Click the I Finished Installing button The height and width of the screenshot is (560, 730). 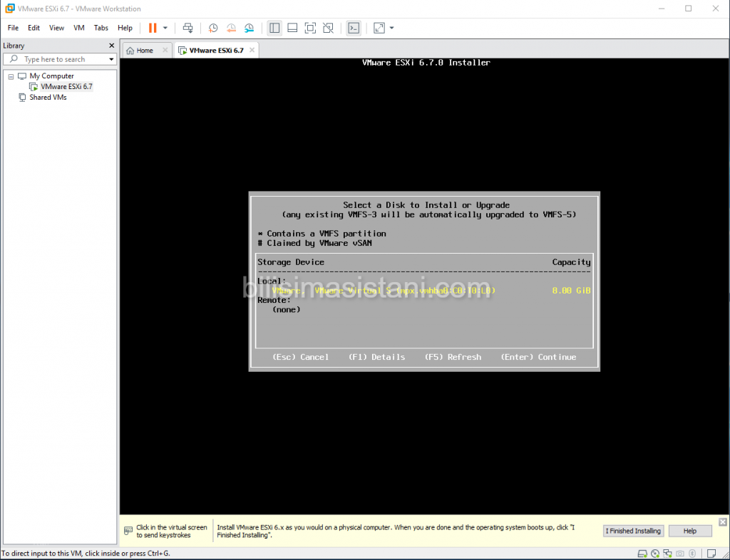[633, 531]
